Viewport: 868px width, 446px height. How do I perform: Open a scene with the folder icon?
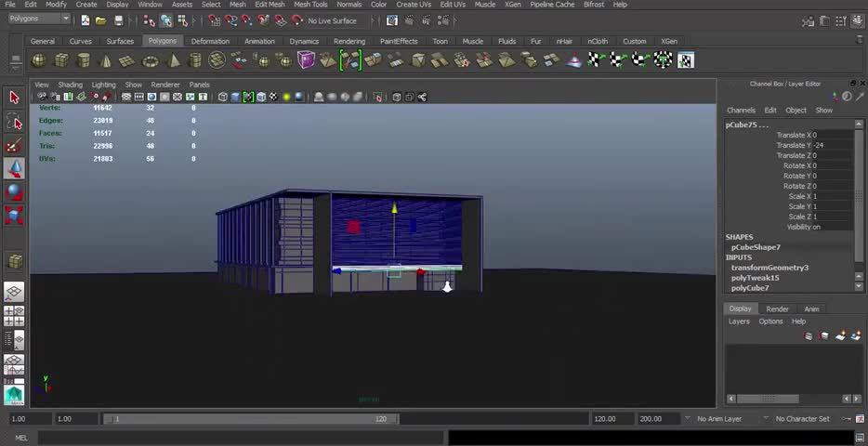100,21
